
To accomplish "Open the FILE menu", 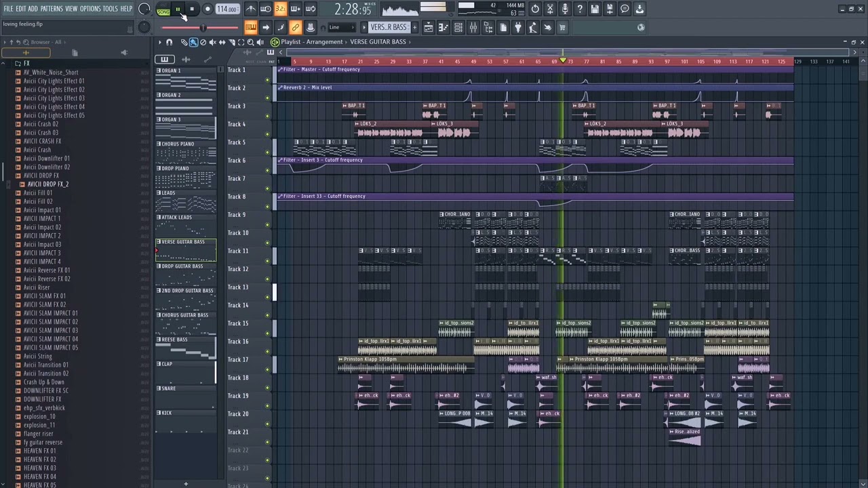I will point(8,9).
